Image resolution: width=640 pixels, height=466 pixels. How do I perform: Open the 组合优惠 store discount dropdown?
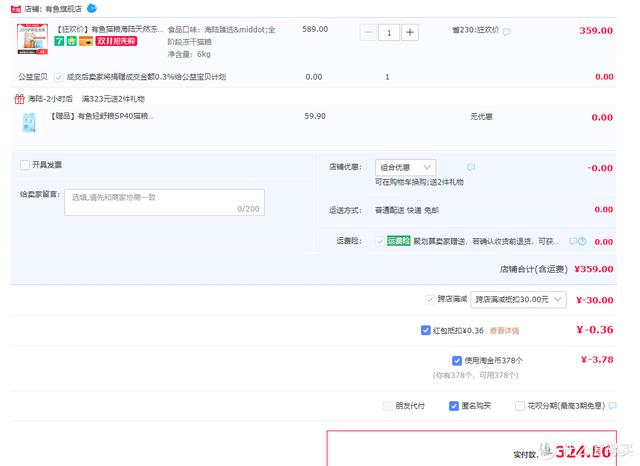405,167
